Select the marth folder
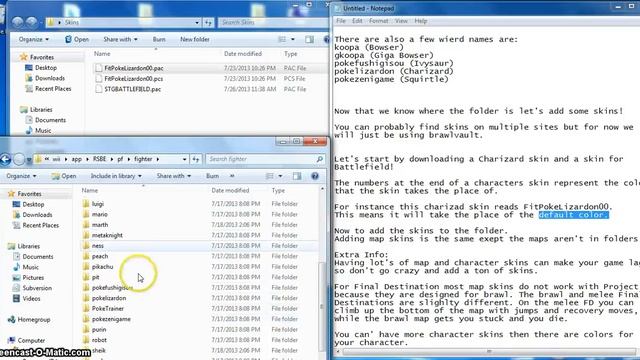Image resolution: width=640 pixels, height=360 pixels. 100,225
